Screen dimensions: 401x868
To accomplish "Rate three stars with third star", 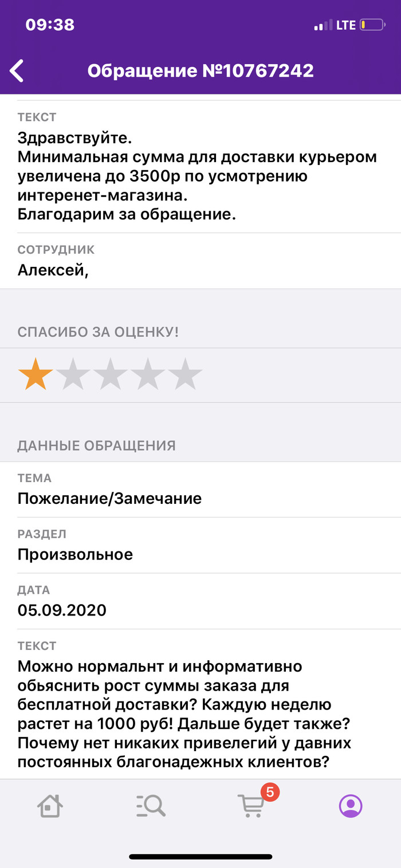I will 111,374.
